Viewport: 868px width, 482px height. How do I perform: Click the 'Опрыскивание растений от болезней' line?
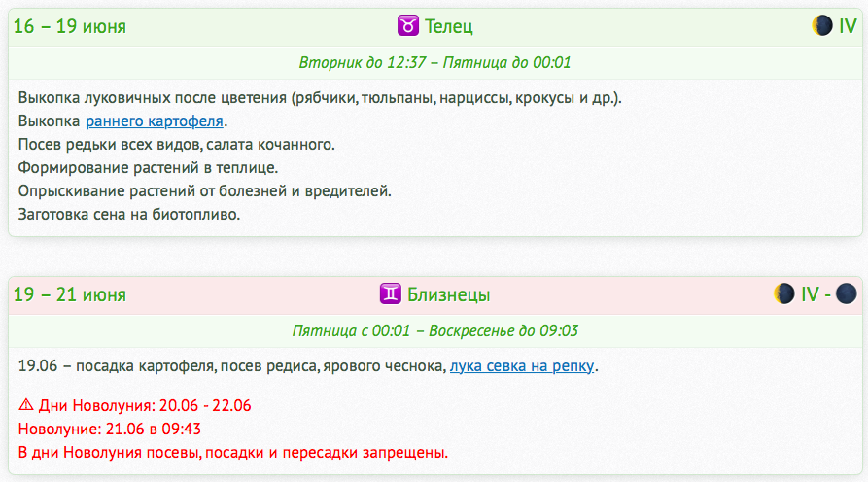(204, 191)
